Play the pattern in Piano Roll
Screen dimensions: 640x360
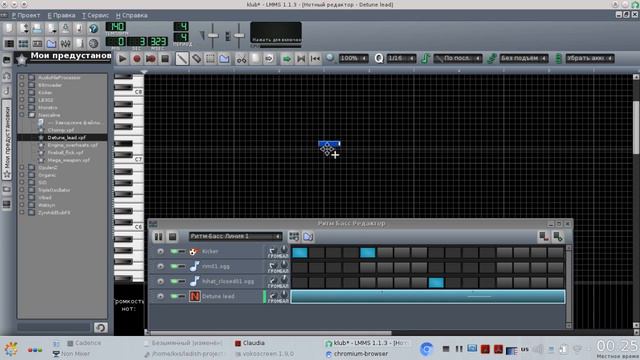pyautogui.click(x=122, y=59)
